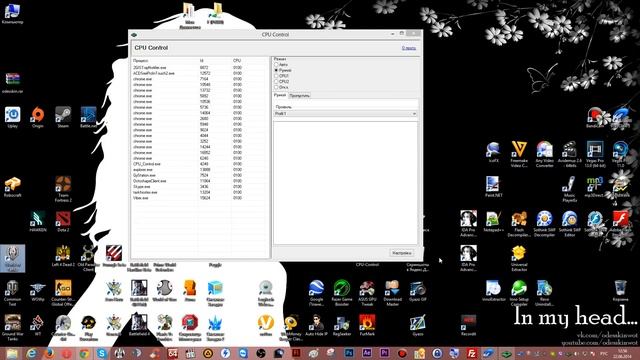Viewport: 640px width, 360px height.
Task: Click the ASUS GPU Tweak desktop icon
Action: click(367, 293)
